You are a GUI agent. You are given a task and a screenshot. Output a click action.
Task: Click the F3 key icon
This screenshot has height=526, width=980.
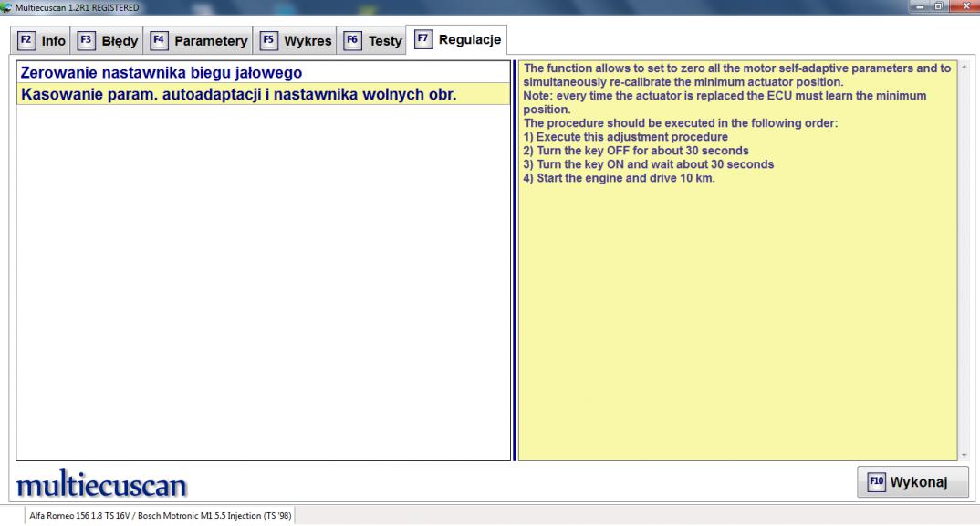[x=87, y=41]
